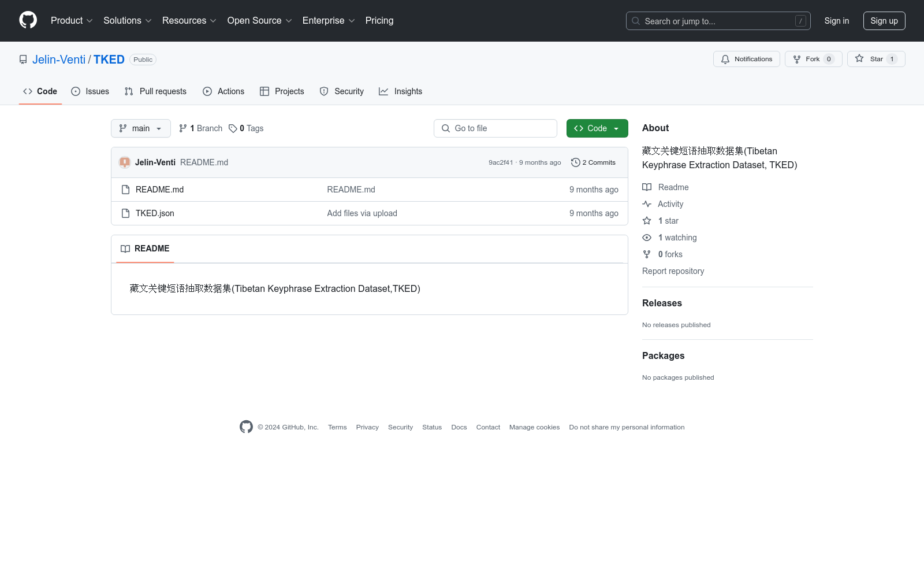Screen dimensions: 924x578
Task: Open 'Add files via upload' commit message
Action: point(362,213)
